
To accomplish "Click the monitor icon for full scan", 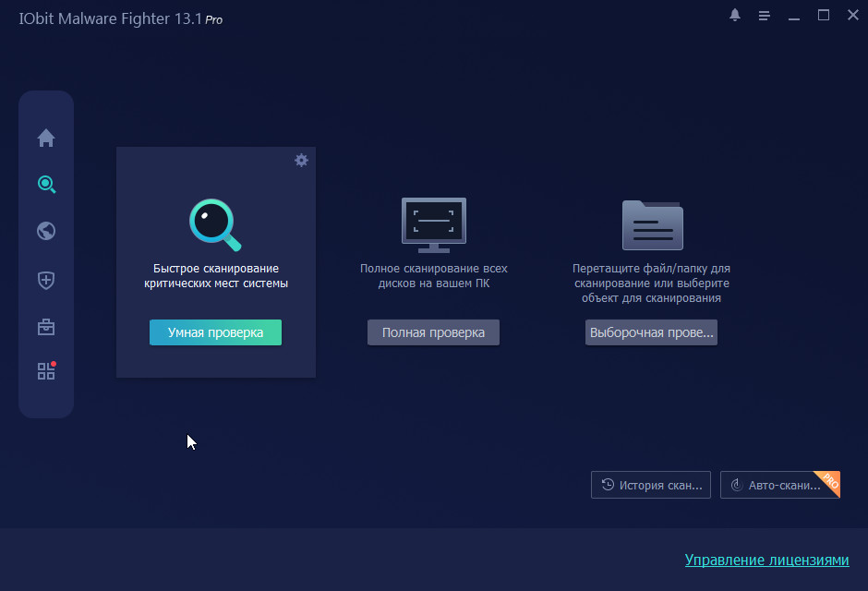I will point(433,224).
